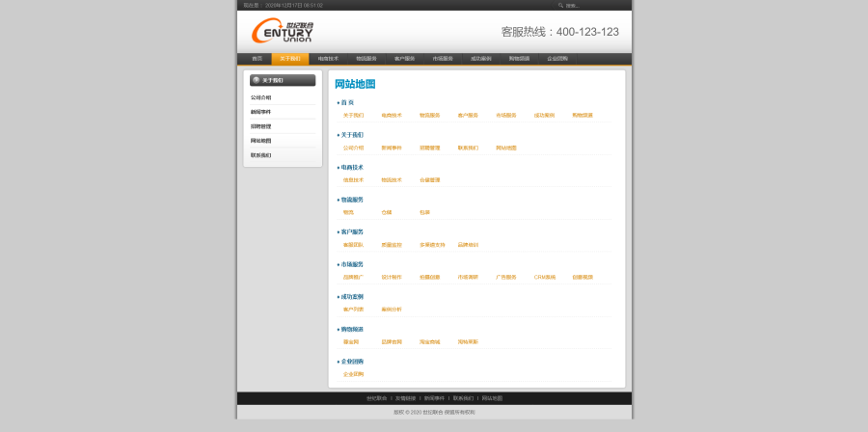Open the 信息技术 sitemap link

(x=353, y=179)
